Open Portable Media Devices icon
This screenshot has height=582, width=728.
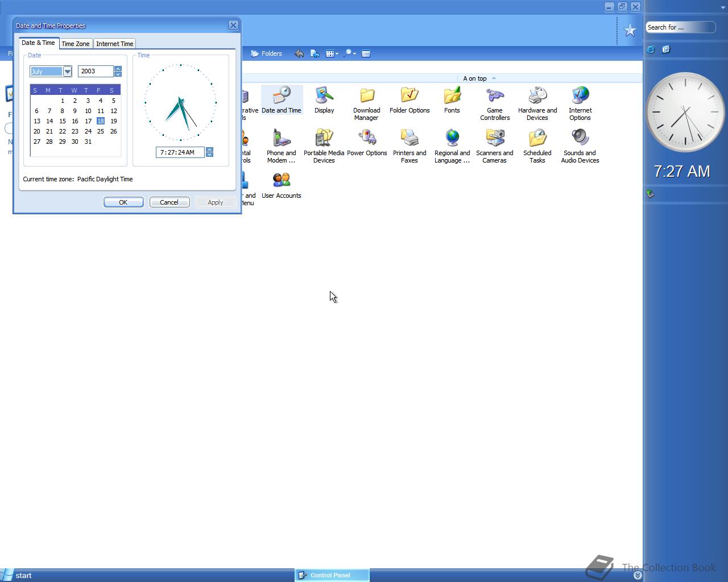[324, 146]
